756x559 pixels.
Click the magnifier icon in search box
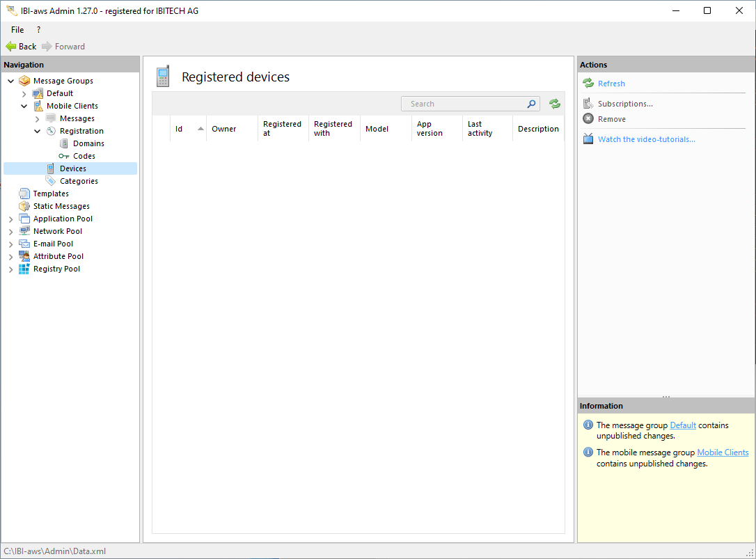531,104
